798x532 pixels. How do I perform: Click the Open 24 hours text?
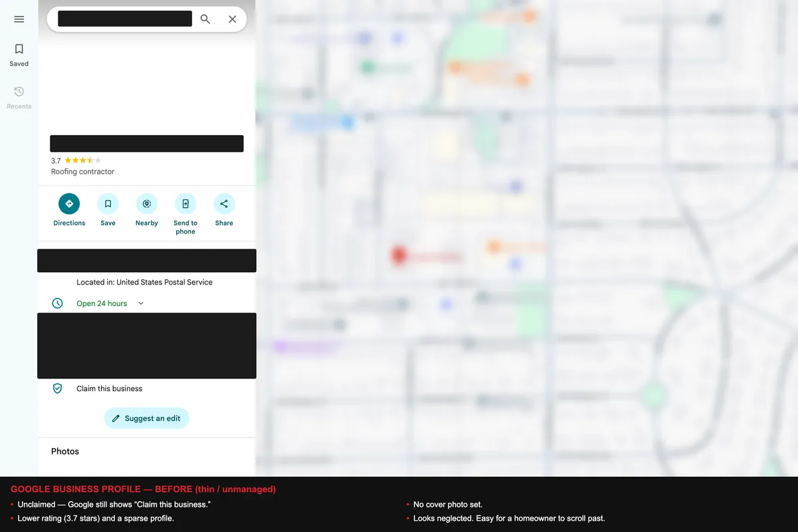[102, 303]
